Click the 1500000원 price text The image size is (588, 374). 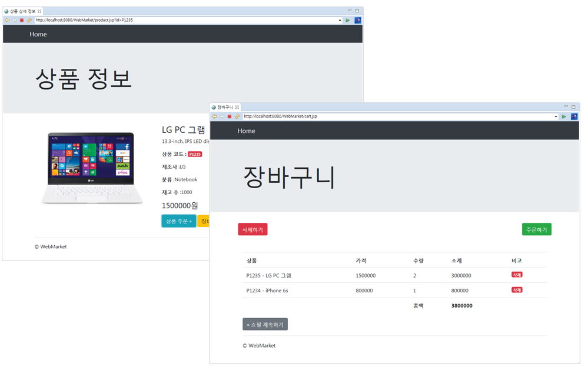pyautogui.click(x=180, y=206)
